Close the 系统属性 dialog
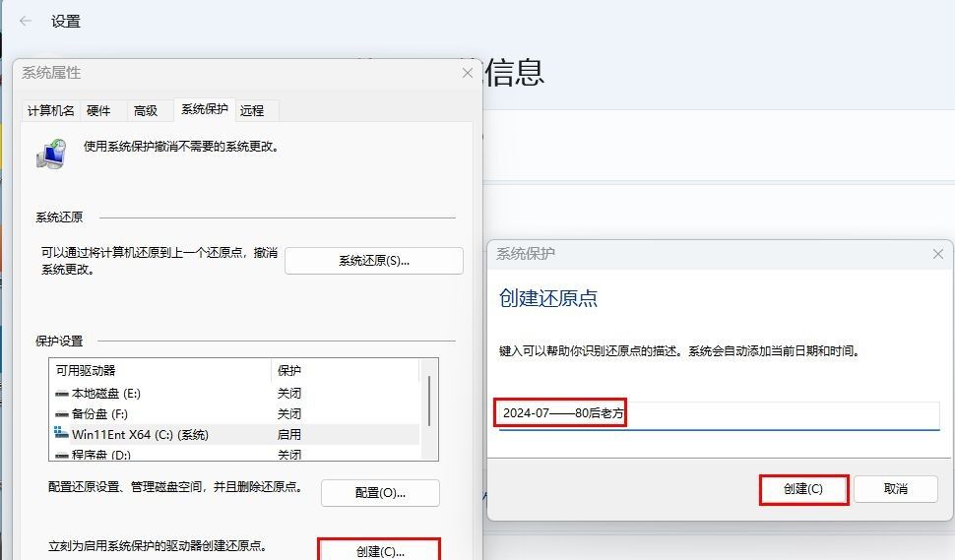 click(467, 73)
